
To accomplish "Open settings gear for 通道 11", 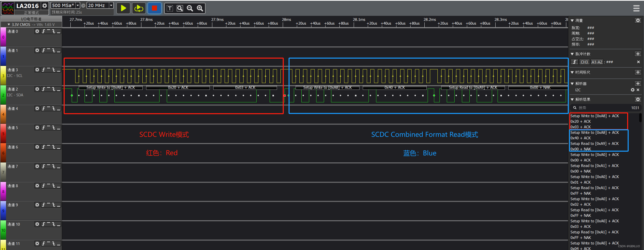I will 37,243.
